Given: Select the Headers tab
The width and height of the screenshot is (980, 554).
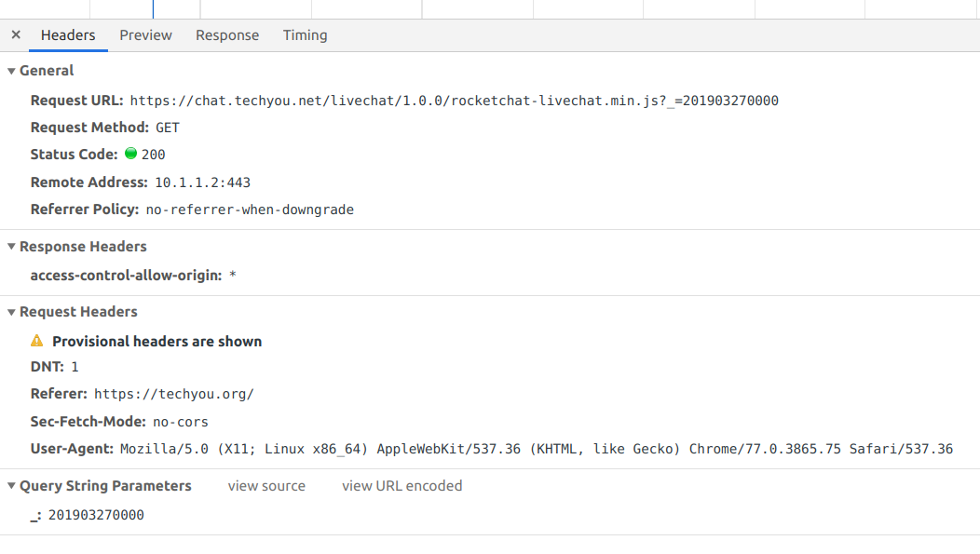Looking at the screenshot, I should 67,34.
